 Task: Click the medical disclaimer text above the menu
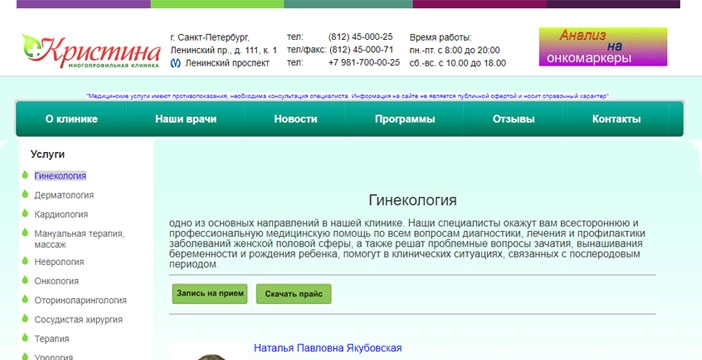pyautogui.click(x=347, y=96)
